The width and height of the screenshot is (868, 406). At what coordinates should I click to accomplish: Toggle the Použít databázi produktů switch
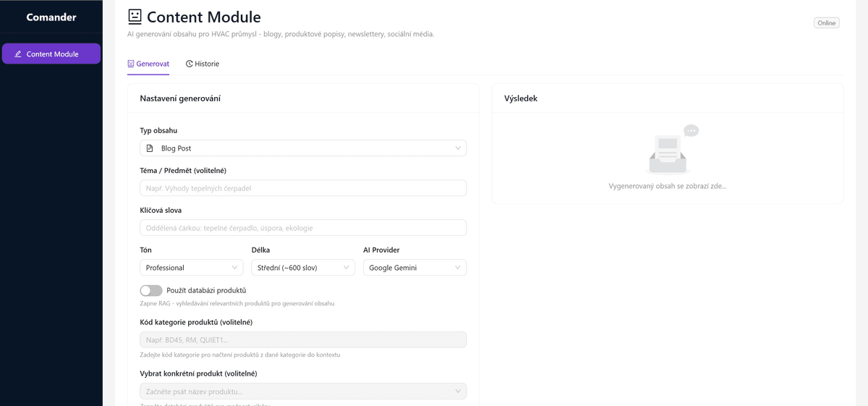(x=151, y=290)
